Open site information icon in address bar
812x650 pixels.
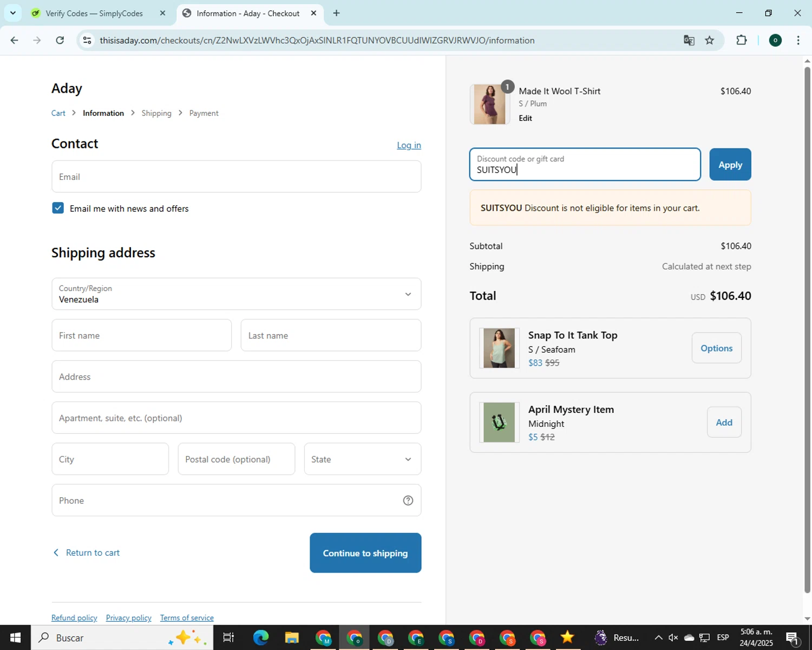(87, 40)
